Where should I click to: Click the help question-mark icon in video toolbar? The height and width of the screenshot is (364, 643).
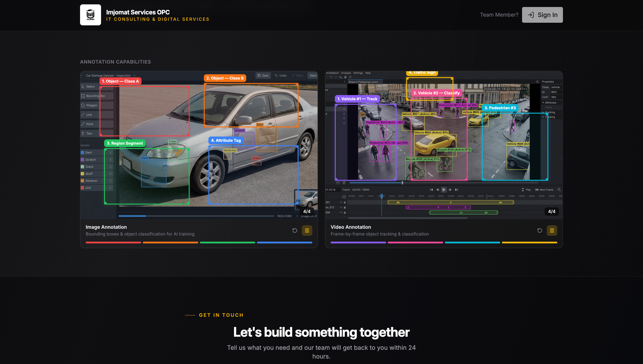coord(350,77)
